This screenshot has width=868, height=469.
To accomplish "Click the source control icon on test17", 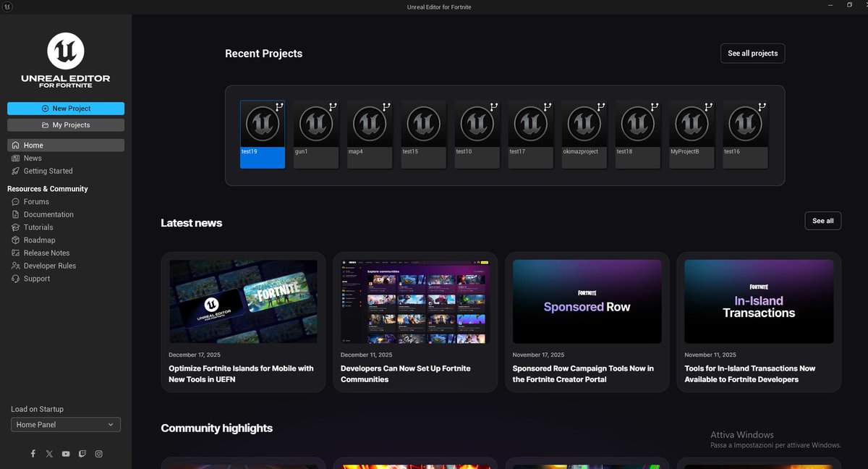I will point(547,106).
